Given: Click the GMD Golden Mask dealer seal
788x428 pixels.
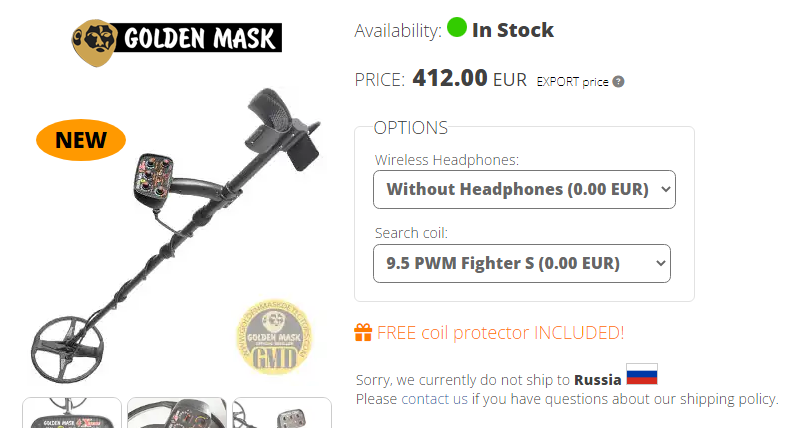Looking at the screenshot, I should click(274, 337).
